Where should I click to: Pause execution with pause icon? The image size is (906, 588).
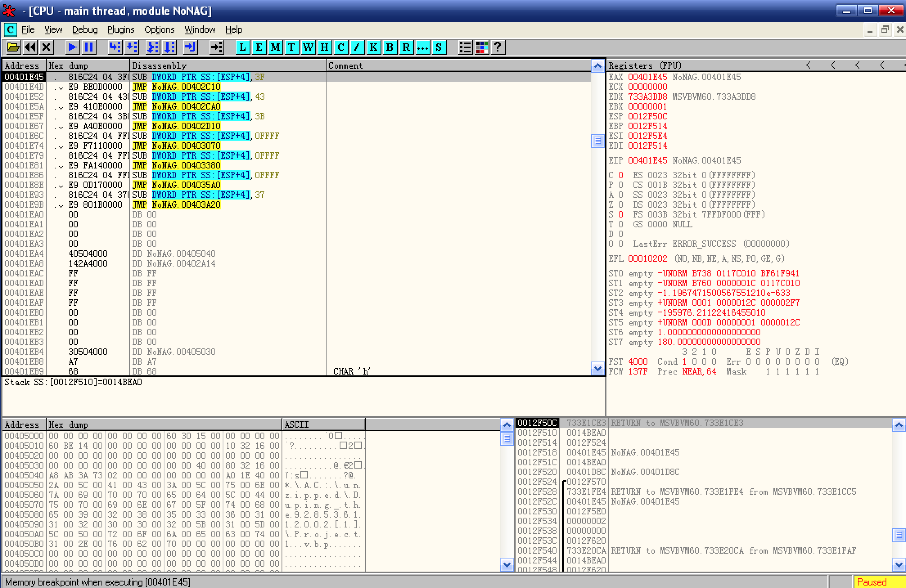pos(89,47)
